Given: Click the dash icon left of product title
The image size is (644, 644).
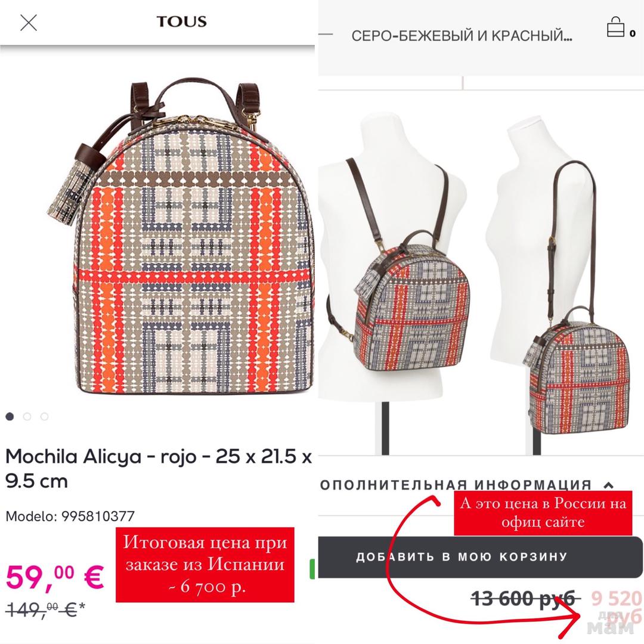Looking at the screenshot, I should [326, 34].
